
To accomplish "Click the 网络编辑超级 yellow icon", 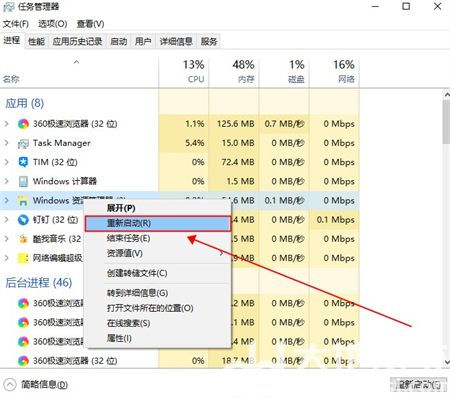I will click(23, 258).
